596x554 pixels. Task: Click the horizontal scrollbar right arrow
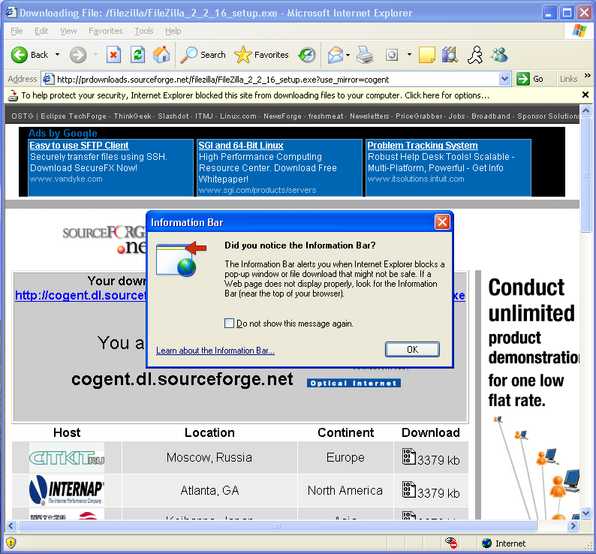pyautogui.click(x=573, y=526)
